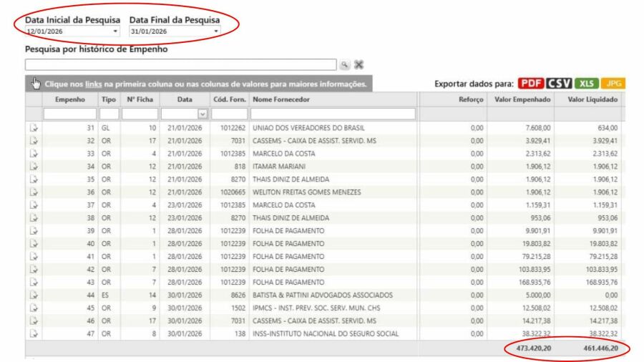Click valor liquidado 79.215,28

pos(603,257)
